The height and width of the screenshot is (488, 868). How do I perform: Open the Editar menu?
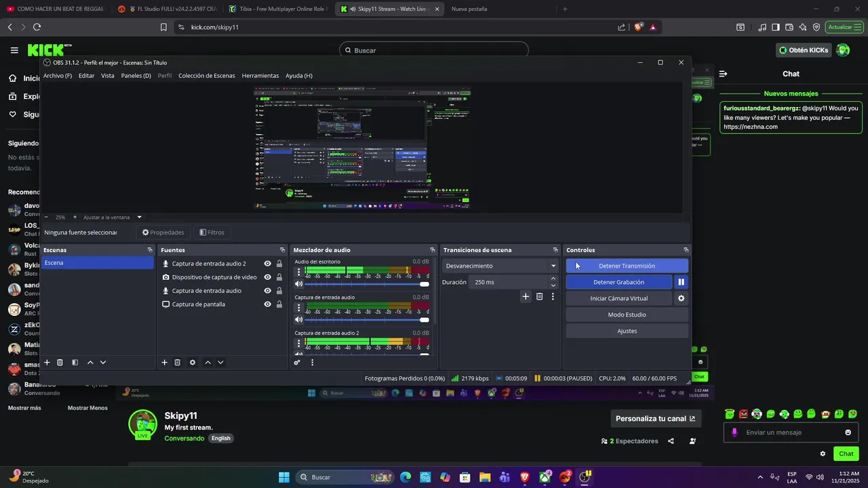86,75
